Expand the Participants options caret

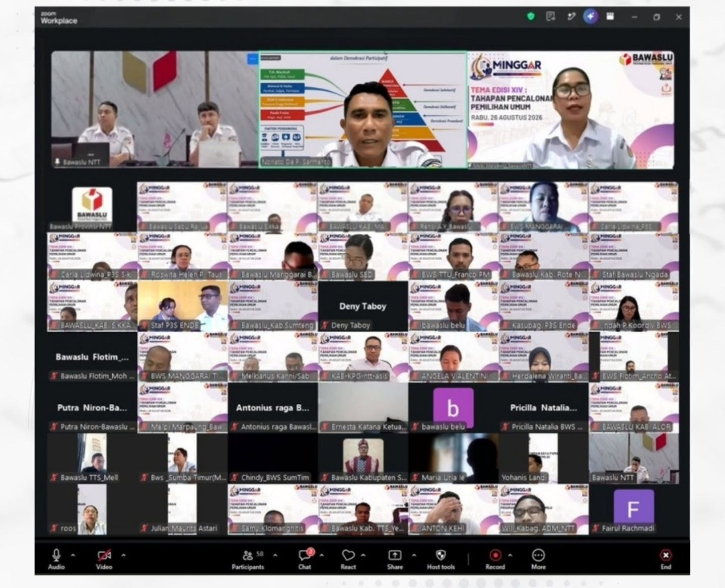click(275, 555)
